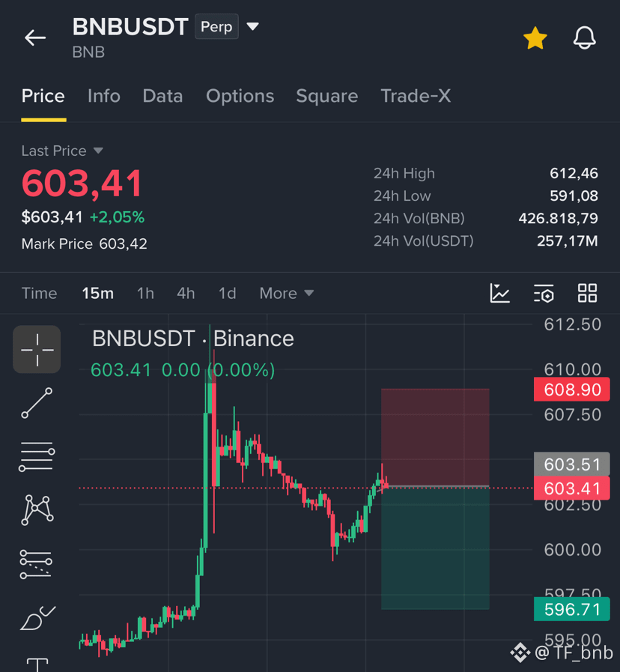The height and width of the screenshot is (672, 620).
Task: Click the 24h Low value 591,08
Action: point(574,196)
